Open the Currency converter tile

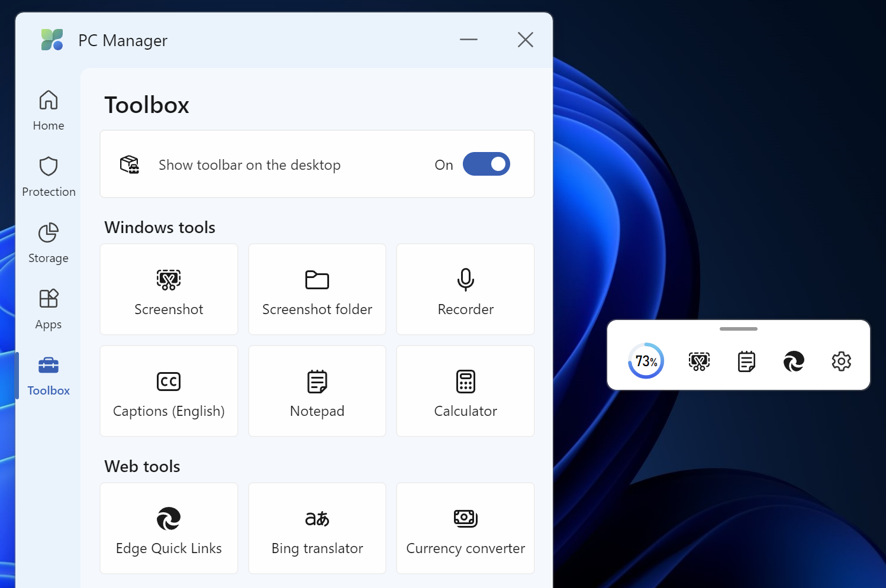(466, 528)
